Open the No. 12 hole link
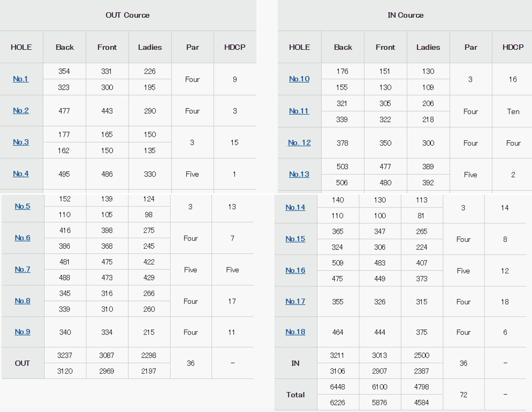The height and width of the screenshot is (412, 532). coord(299,143)
